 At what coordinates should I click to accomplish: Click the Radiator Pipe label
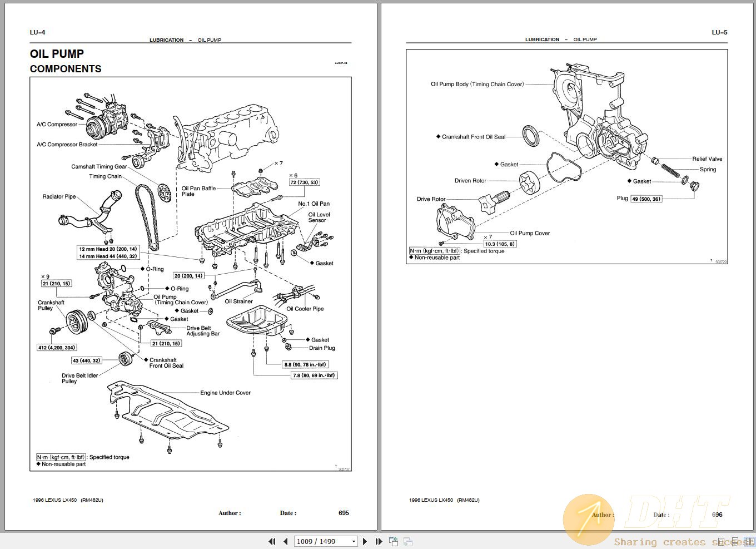tap(59, 196)
